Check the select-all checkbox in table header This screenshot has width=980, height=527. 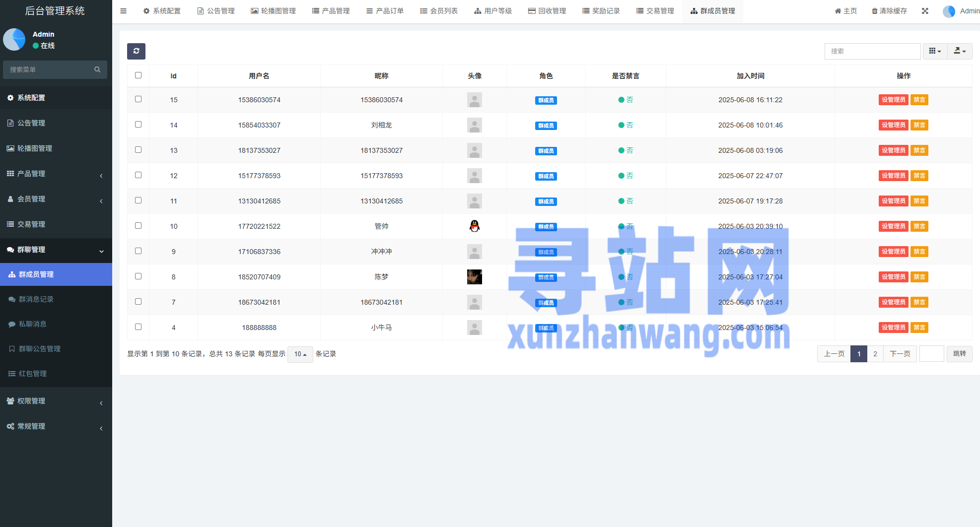click(138, 75)
